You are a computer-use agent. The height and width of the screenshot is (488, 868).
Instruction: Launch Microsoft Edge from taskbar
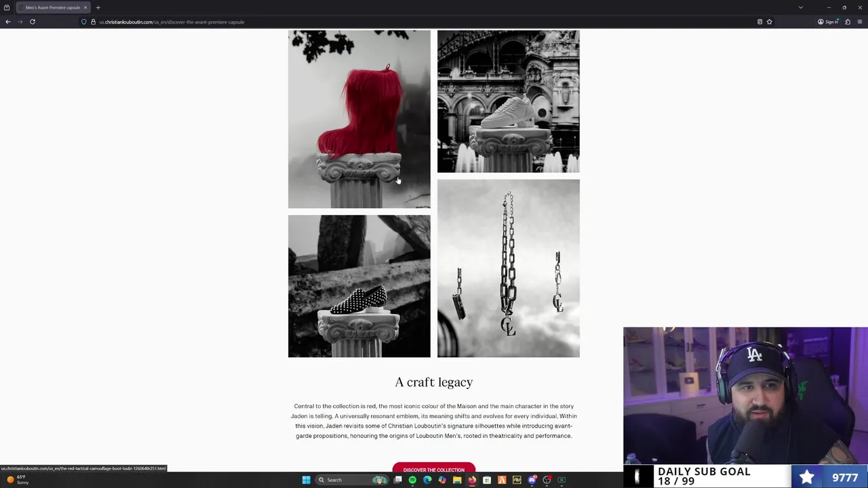(427, 480)
